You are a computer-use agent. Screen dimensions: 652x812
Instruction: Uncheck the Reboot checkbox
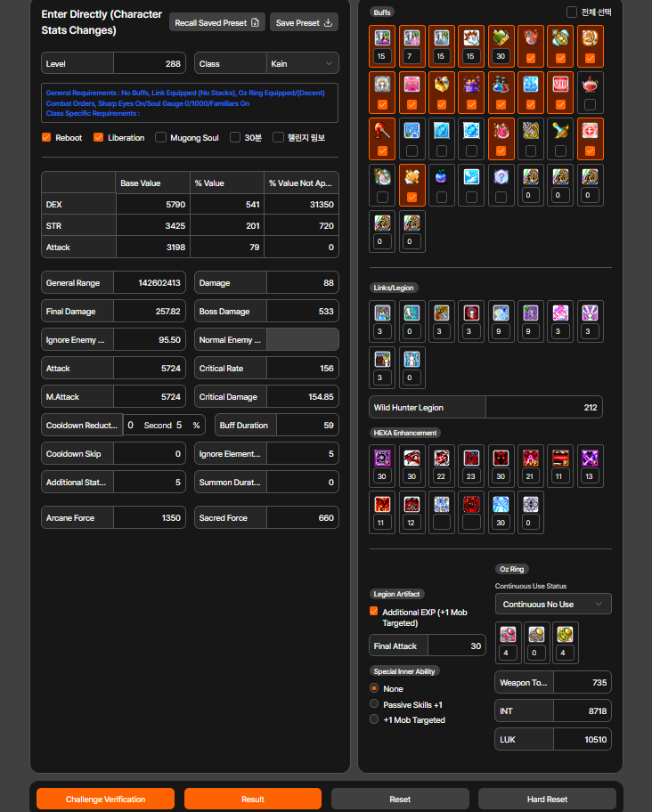point(46,137)
